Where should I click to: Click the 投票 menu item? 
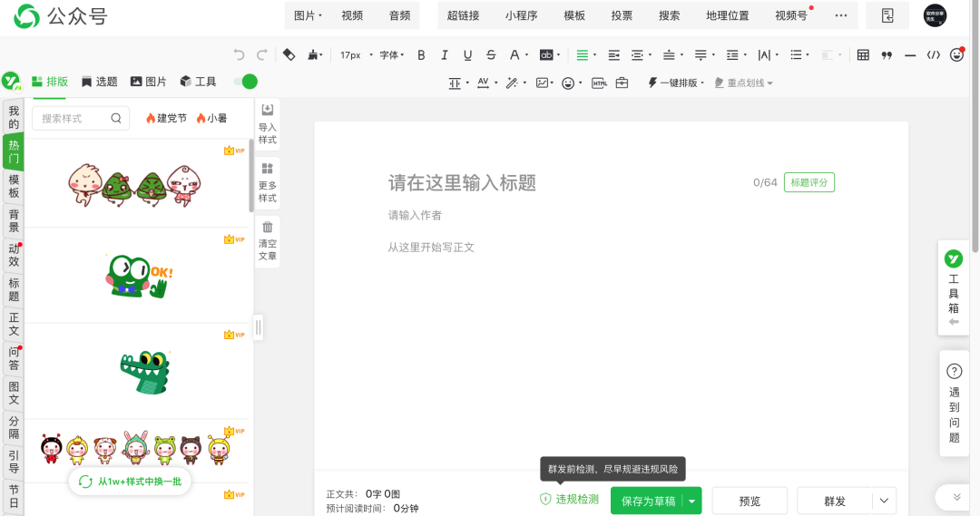coord(622,15)
